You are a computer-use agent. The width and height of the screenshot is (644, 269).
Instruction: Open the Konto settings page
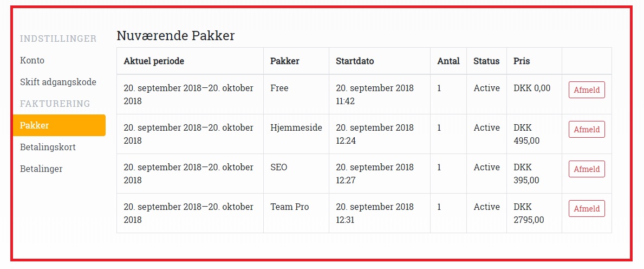point(32,60)
